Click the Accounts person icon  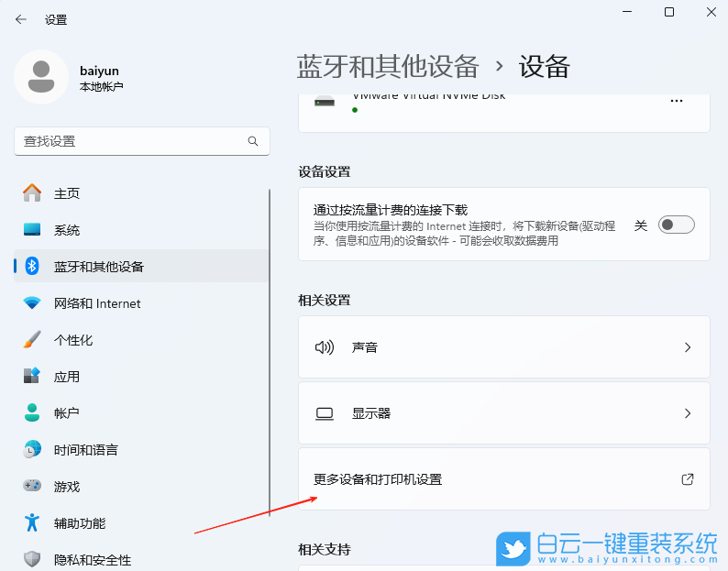(x=32, y=412)
